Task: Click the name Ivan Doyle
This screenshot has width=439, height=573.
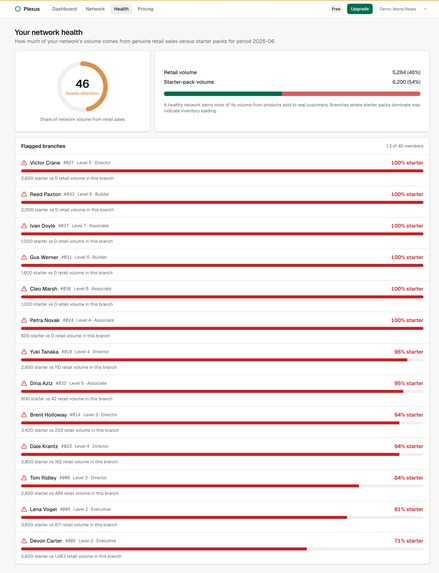Action: [42, 225]
